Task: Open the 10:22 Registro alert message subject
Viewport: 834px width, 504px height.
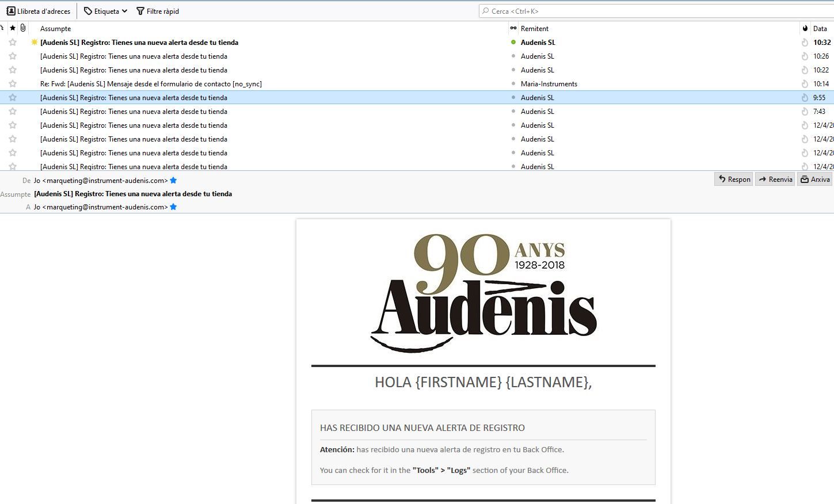Action: 134,70
